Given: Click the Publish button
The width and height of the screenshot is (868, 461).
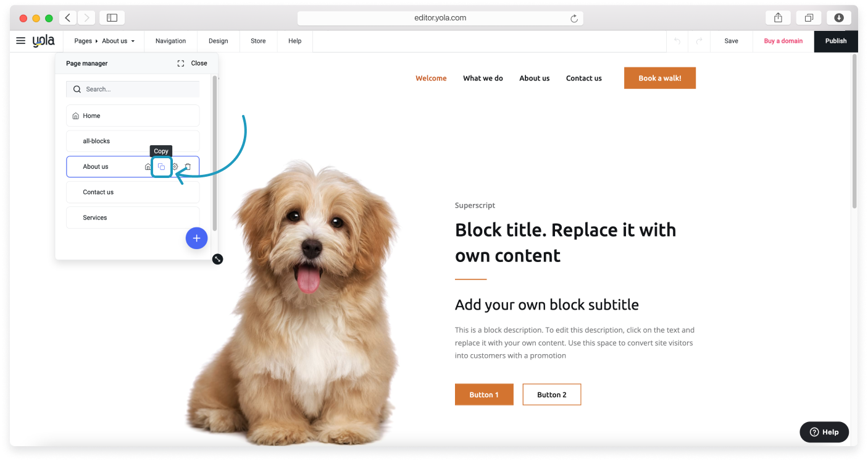Looking at the screenshot, I should (x=836, y=41).
